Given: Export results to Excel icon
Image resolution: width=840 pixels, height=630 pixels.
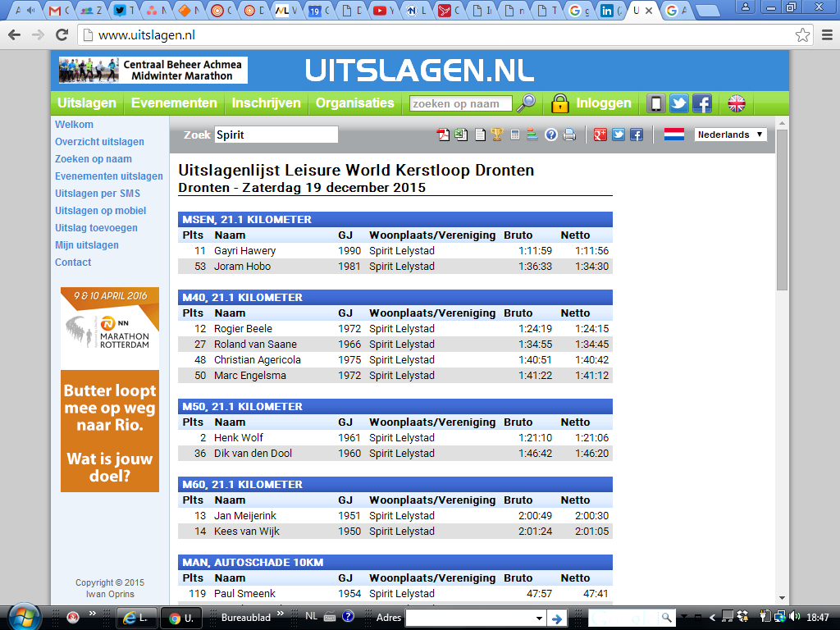Looking at the screenshot, I should [461, 135].
